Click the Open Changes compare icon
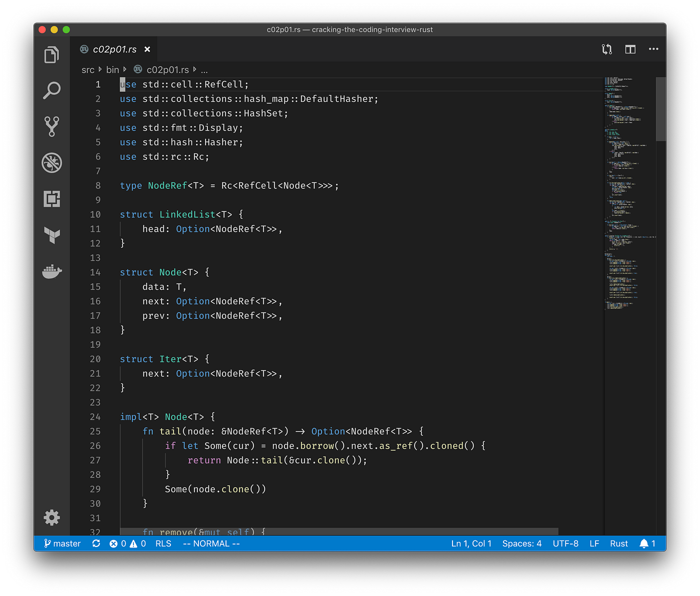700x596 pixels. coord(606,49)
